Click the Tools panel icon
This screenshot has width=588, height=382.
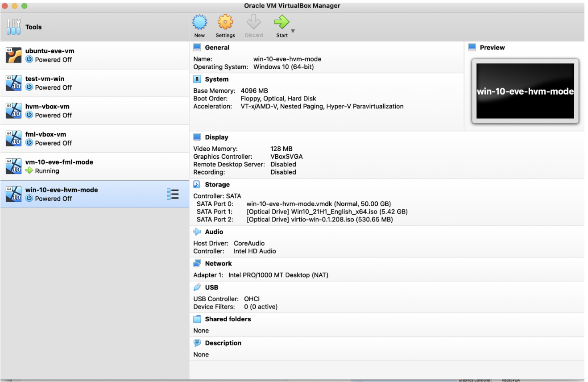coord(13,27)
